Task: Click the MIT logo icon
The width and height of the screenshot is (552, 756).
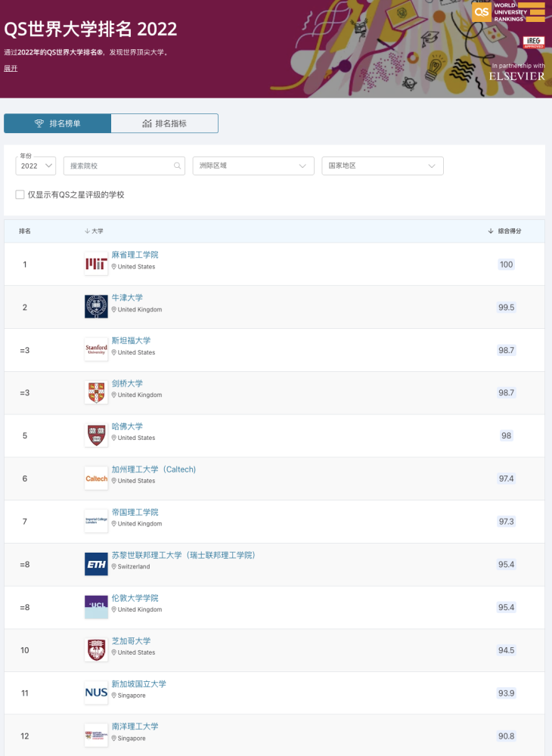Action: 96,264
